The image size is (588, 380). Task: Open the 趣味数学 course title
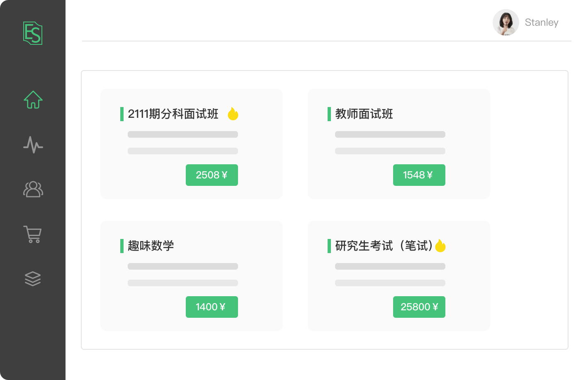pos(151,246)
